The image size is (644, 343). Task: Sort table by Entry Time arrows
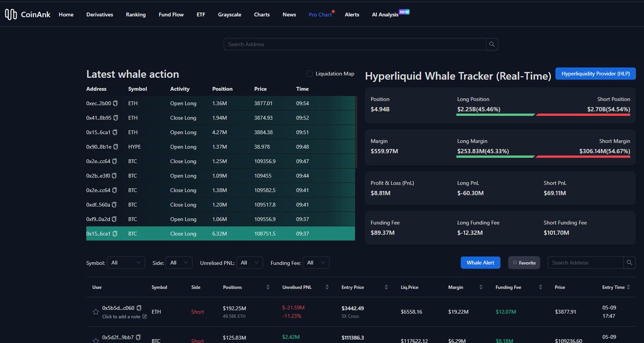[x=629, y=287]
